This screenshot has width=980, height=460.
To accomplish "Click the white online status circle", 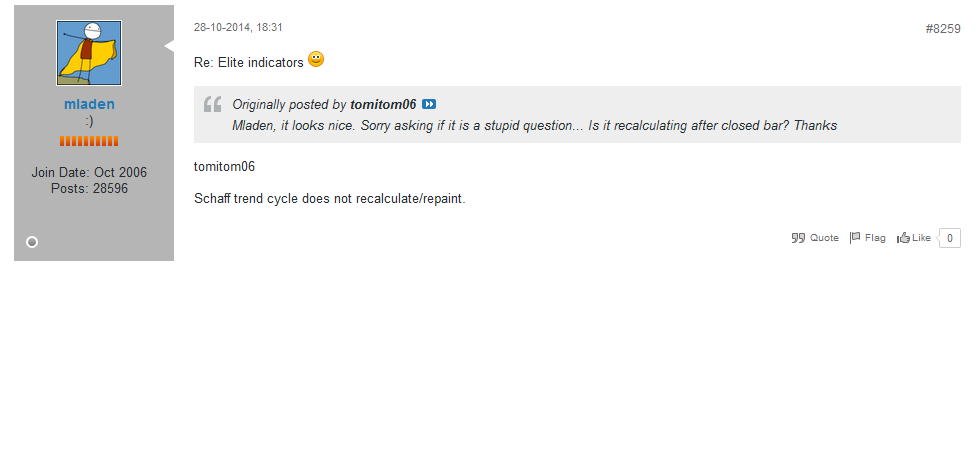I will [x=32, y=242].
